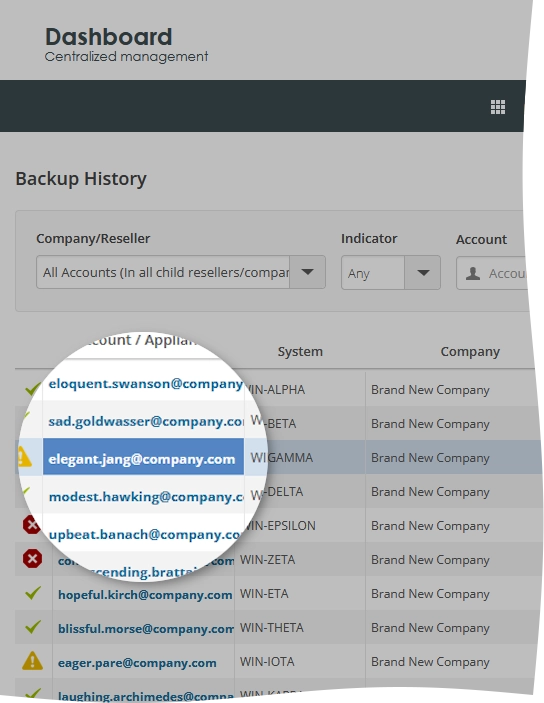Click the GAMMA system cell in highlighted row
This screenshot has height=703, width=544.
(291, 458)
